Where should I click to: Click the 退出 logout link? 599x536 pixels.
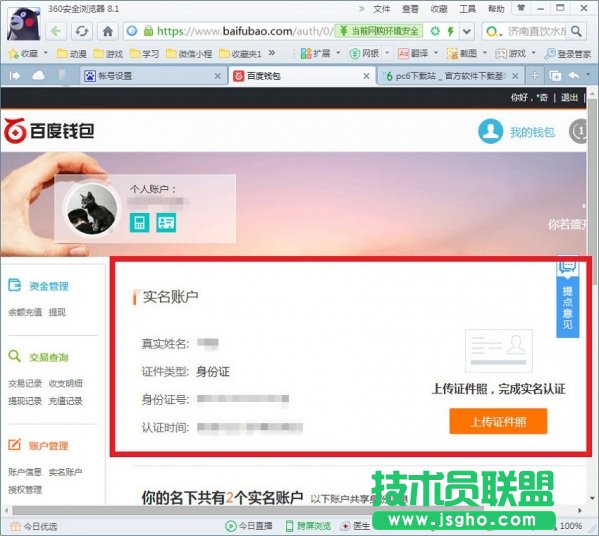pyautogui.click(x=569, y=97)
